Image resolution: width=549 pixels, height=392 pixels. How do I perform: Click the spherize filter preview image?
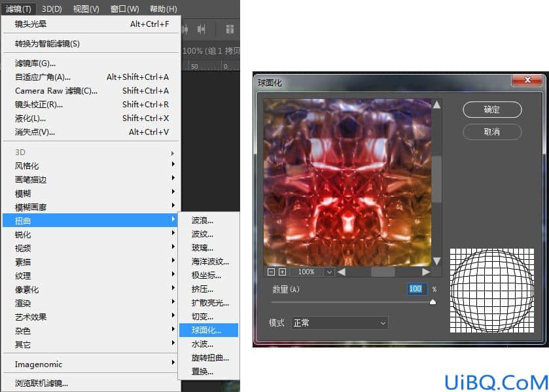pyautogui.click(x=347, y=182)
